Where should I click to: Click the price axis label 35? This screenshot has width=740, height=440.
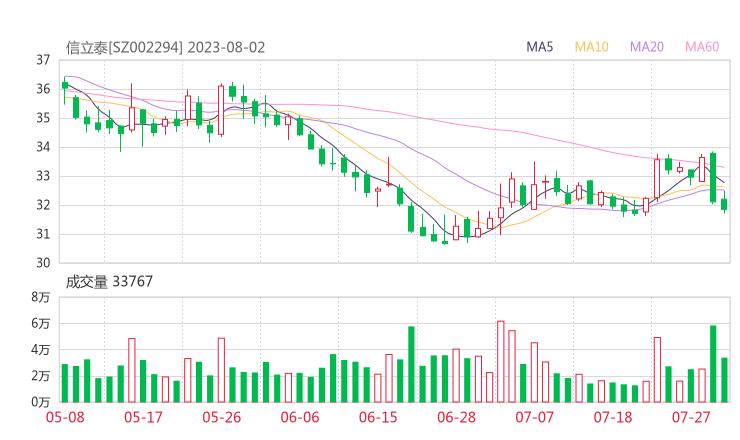[43, 118]
